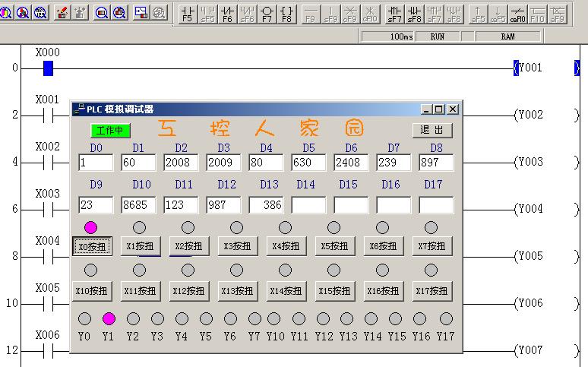Select the D13 register field showing 386
588x367 pixels.
(x=266, y=204)
